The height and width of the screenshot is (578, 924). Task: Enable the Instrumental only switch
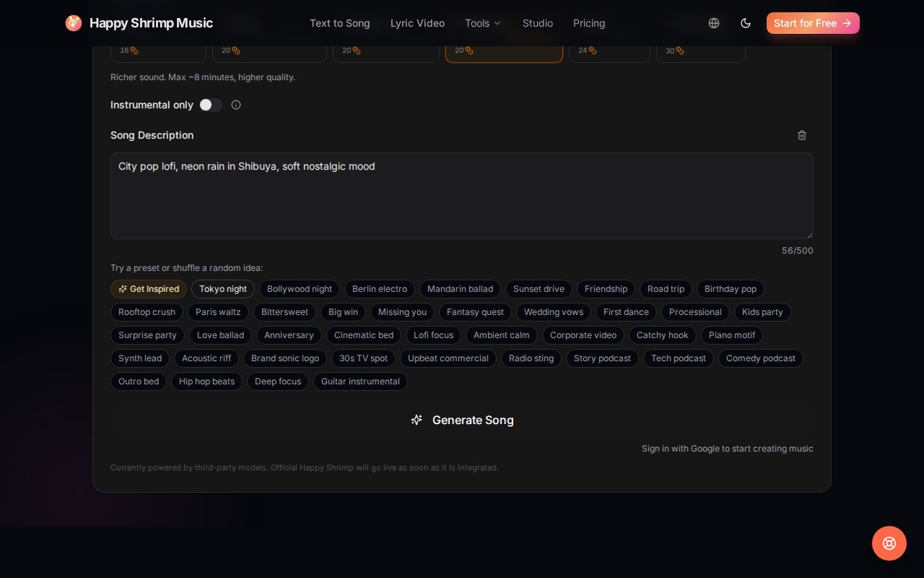click(211, 105)
